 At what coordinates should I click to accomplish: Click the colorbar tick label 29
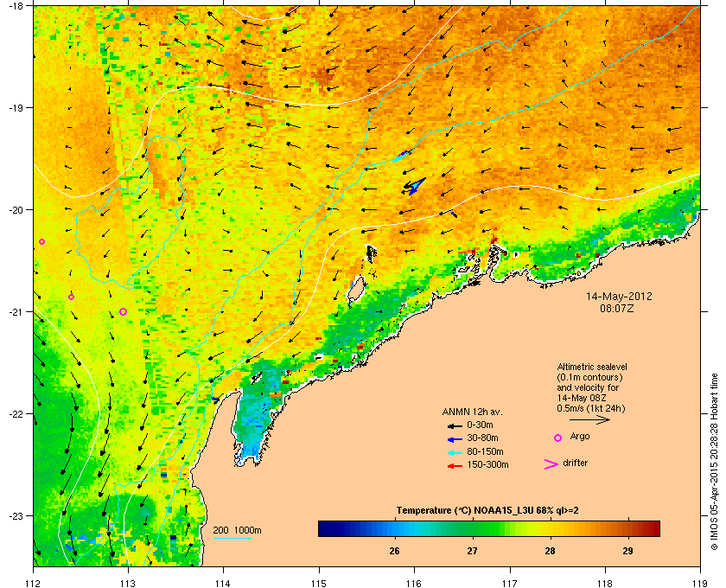627,551
